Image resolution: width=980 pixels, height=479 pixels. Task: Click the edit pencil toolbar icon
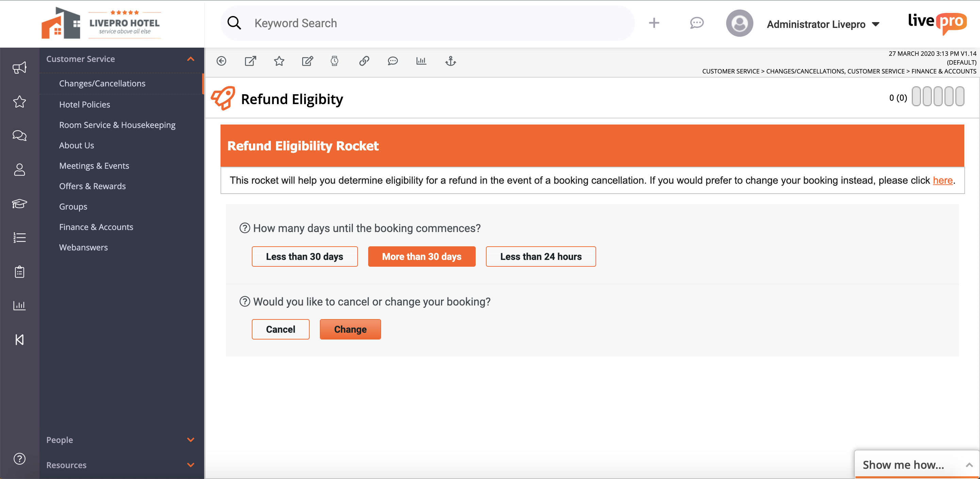[x=307, y=61]
